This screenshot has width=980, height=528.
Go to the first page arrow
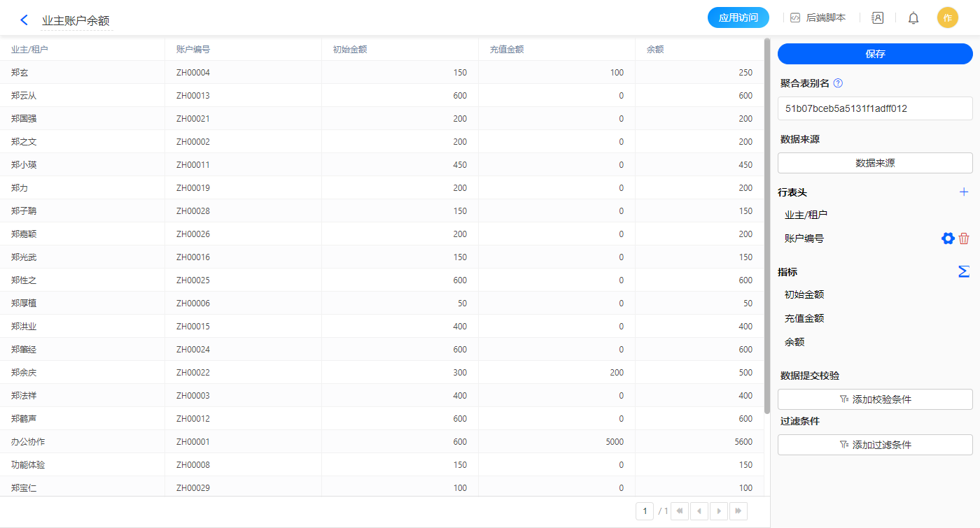pos(680,511)
